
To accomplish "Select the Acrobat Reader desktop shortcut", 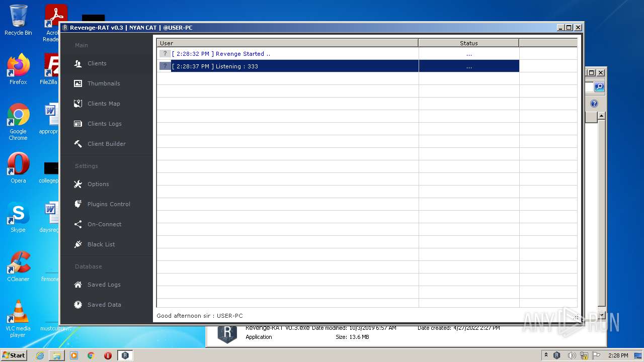I will tap(52, 23).
